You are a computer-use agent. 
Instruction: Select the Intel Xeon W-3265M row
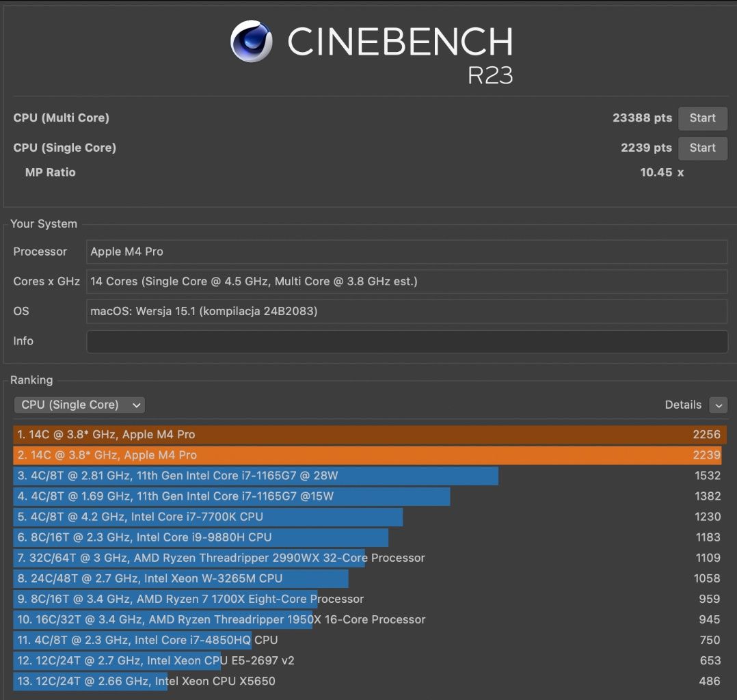click(x=369, y=579)
